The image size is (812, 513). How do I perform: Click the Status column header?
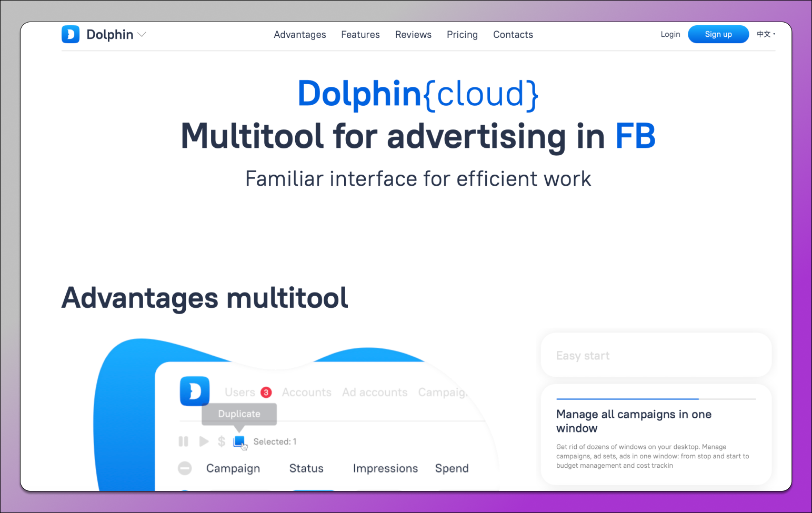click(x=306, y=468)
